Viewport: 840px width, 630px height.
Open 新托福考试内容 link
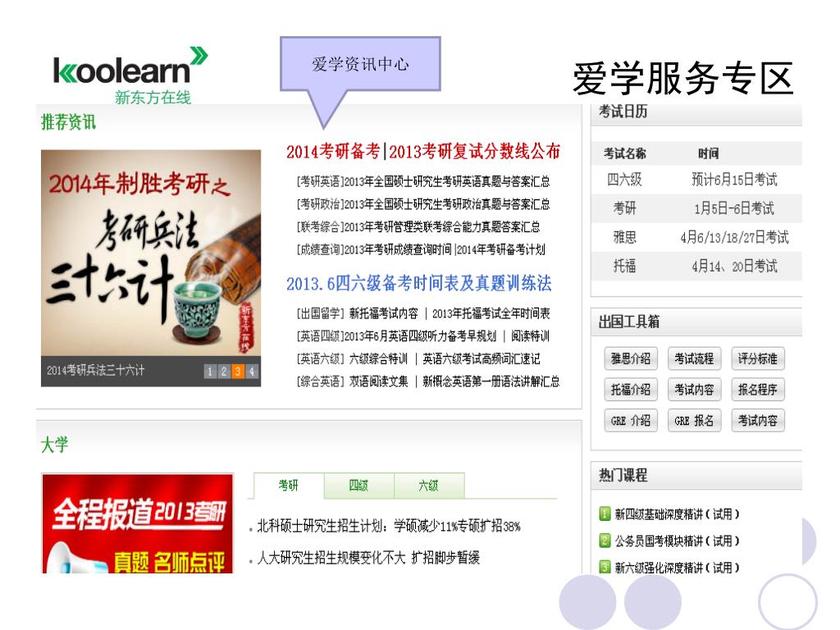[x=384, y=313]
